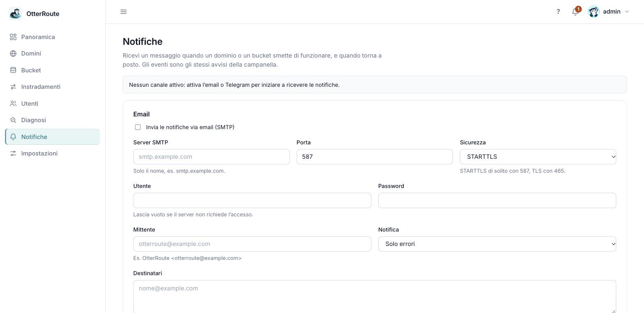Open the Domini sidebar section

click(x=53, y=53)
